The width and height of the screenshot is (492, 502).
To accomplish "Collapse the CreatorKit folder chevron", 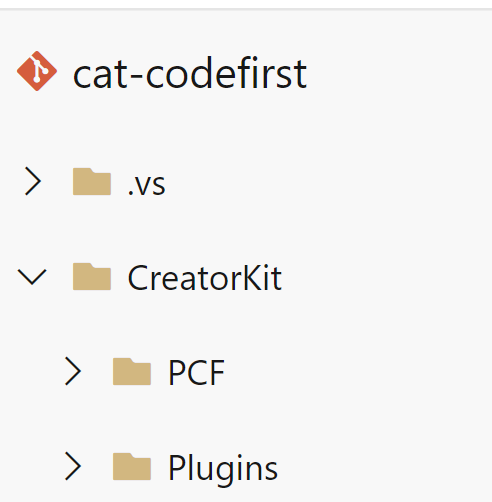I will click(x=32, y=277).
